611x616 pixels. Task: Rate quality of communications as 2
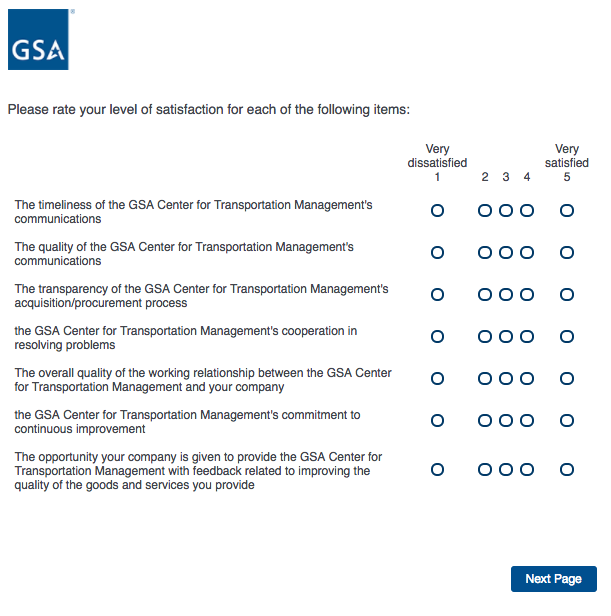tap(485, 253)
